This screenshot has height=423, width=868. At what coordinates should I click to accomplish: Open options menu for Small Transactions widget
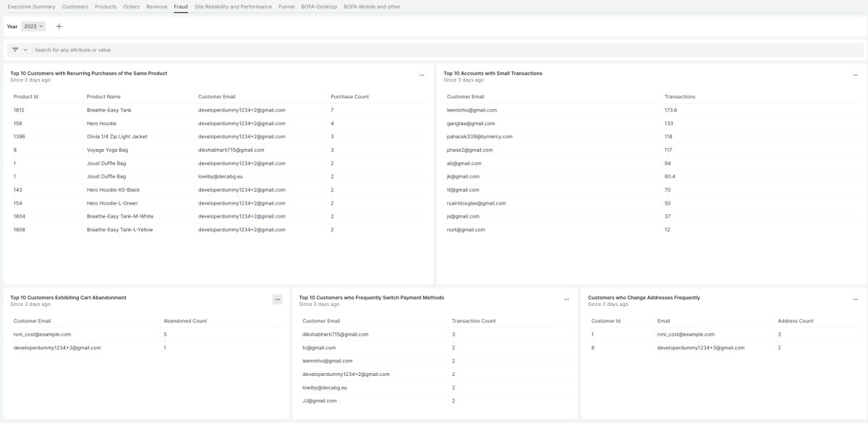click(x=855, y=75)
